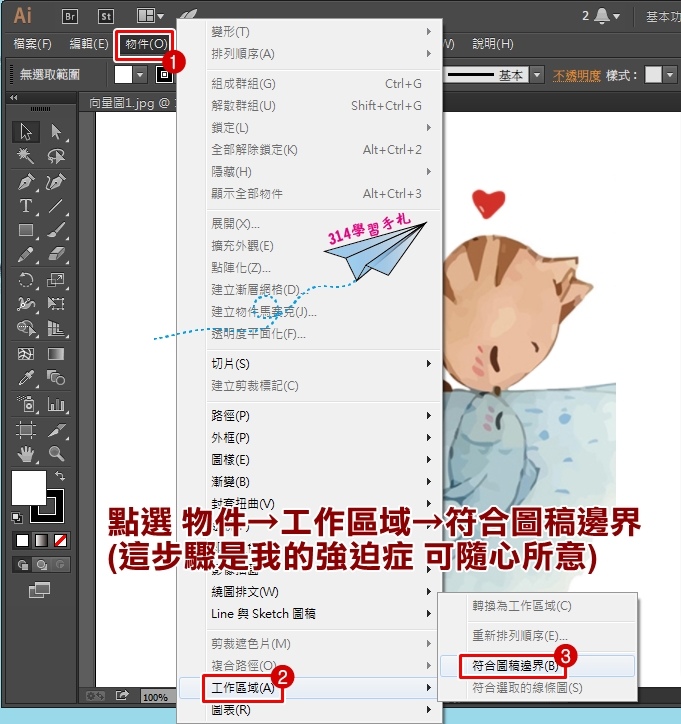Open the 編輯(E) menu

coord(89,44)
